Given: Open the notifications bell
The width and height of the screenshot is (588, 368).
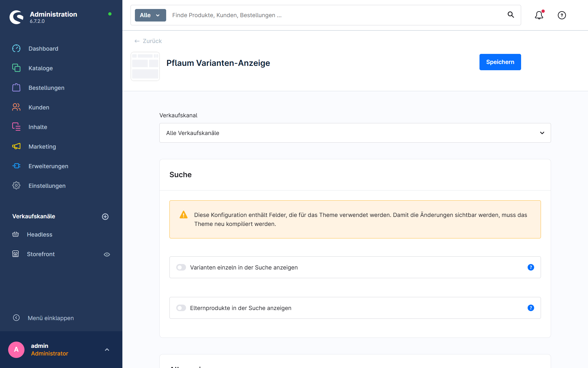Looking at the screenshot, I should [539, 15].
